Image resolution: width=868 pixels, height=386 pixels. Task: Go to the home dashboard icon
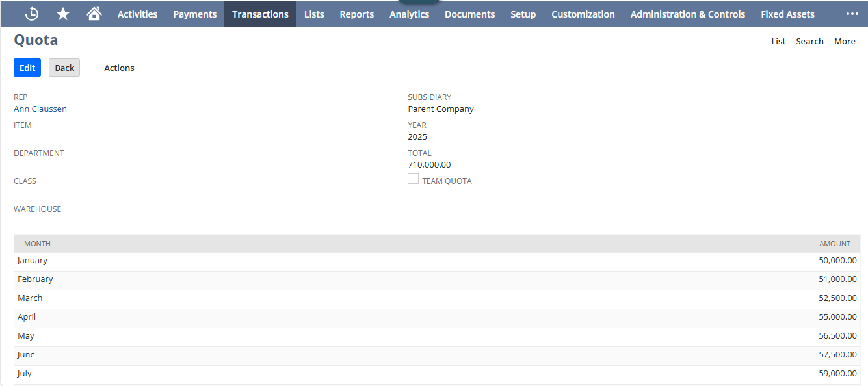(x=94, y=13)
